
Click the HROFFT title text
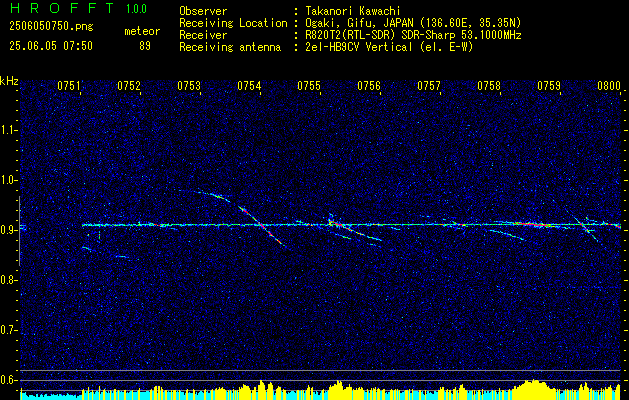(62, 9)
